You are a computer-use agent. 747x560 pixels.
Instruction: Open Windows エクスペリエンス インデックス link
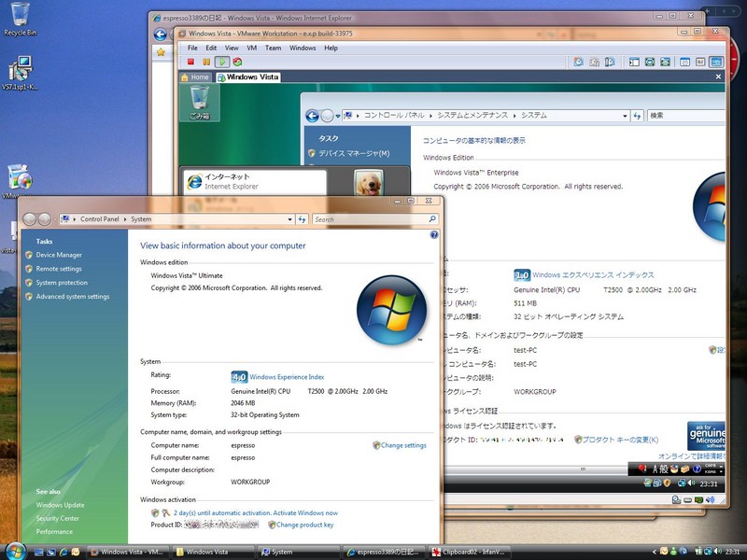point(593,275)
